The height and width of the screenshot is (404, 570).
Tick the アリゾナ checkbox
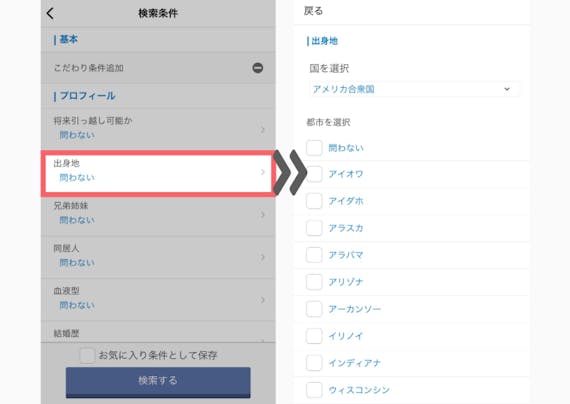click(314, 282)
